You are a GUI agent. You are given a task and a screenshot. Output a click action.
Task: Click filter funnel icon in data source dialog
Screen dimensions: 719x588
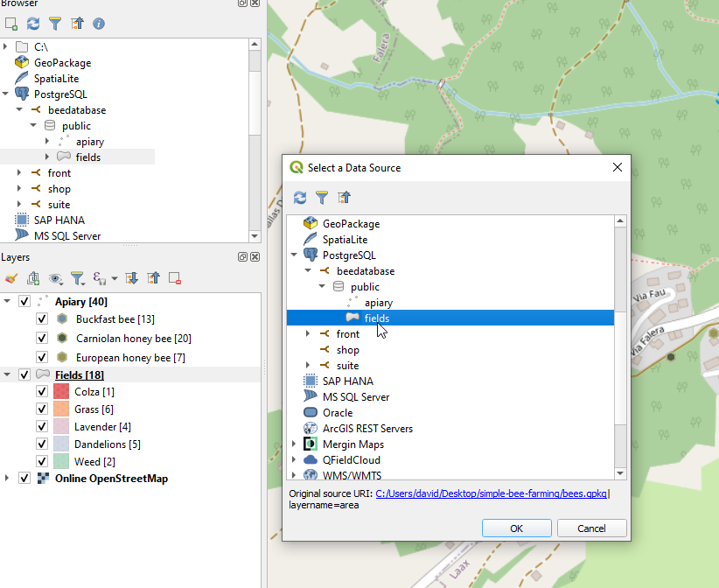322,198
